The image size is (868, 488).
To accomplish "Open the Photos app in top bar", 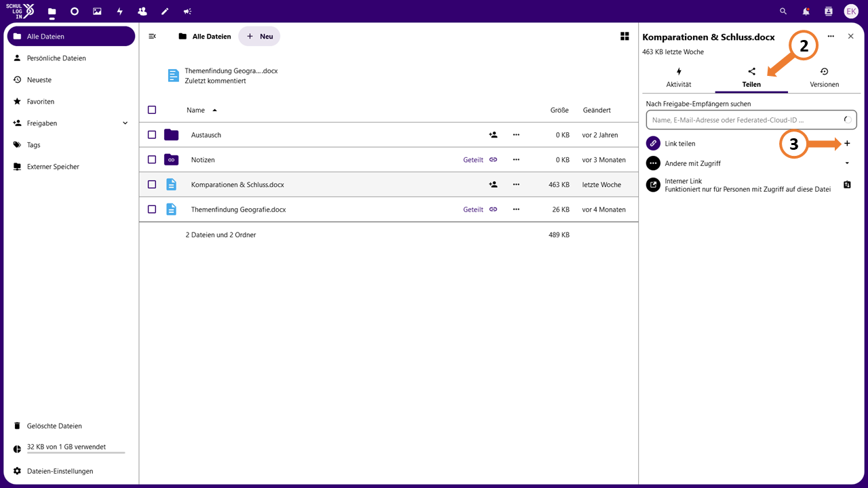I will pos(97,12).
